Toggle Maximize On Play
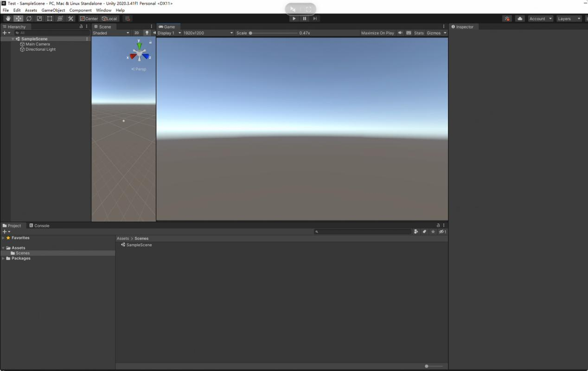The height and width of the screenshot is (371, 588). pos(377,33)
